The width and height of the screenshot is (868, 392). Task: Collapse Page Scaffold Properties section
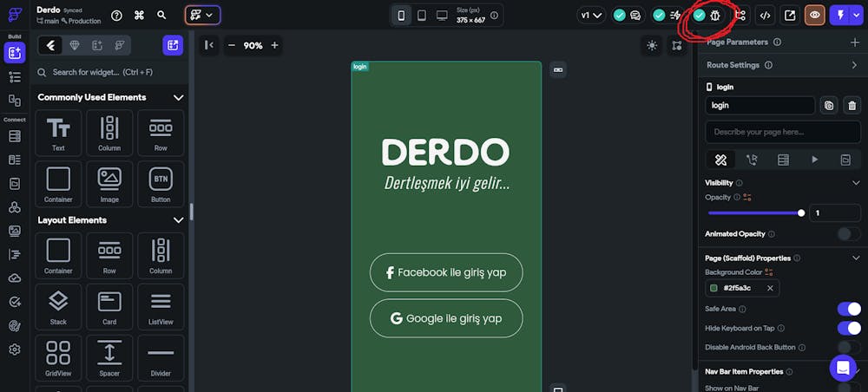[x=856, y=258]
